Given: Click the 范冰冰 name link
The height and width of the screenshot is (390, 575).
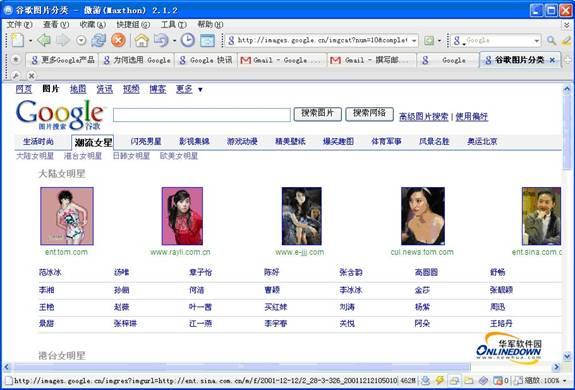Looking at the screenshot, I should [50, 272].
